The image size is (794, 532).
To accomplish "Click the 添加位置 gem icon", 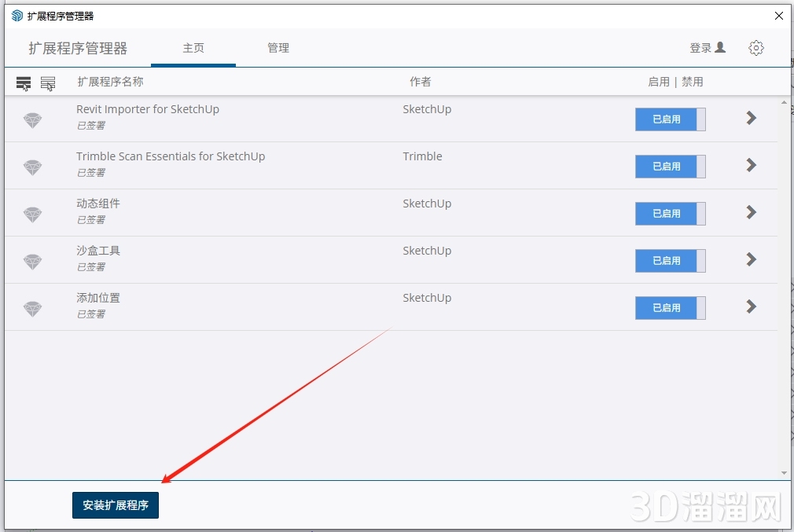I will click(32, 309).
